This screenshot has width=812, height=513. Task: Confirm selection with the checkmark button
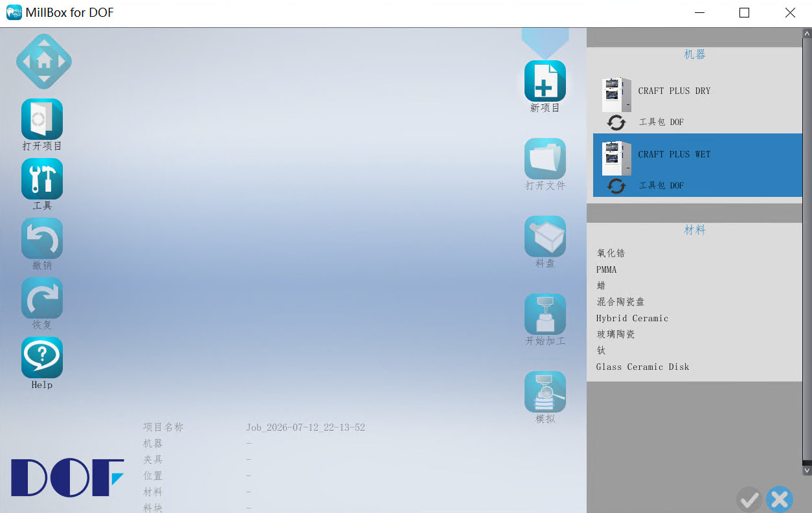pos(749,499)
